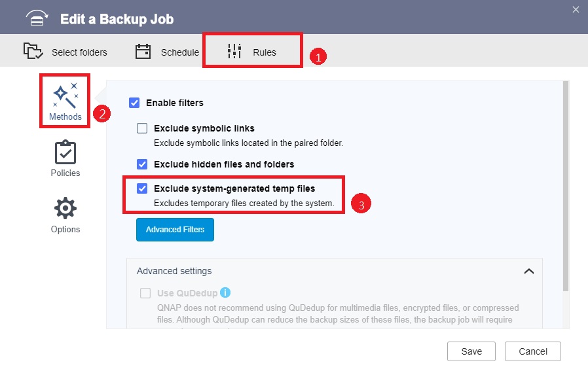Cancel editing the backup job
The image size is (588, 371).
point(532,351)
